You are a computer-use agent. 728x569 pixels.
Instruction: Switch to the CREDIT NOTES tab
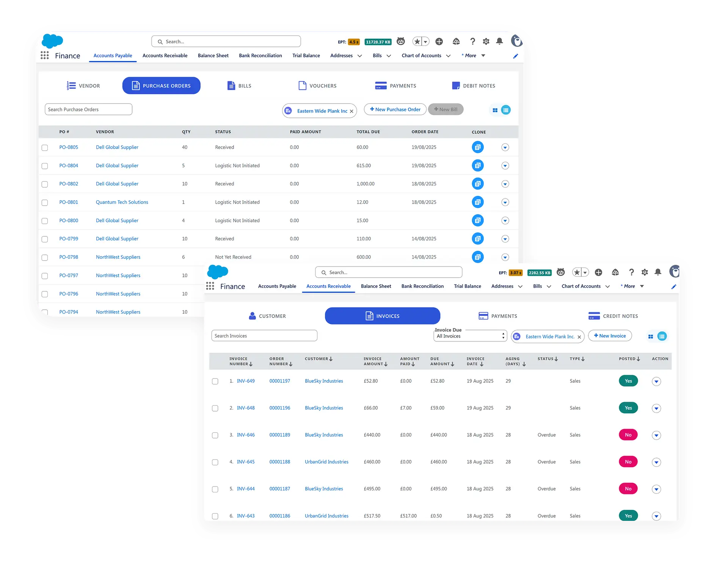(613, 316)
